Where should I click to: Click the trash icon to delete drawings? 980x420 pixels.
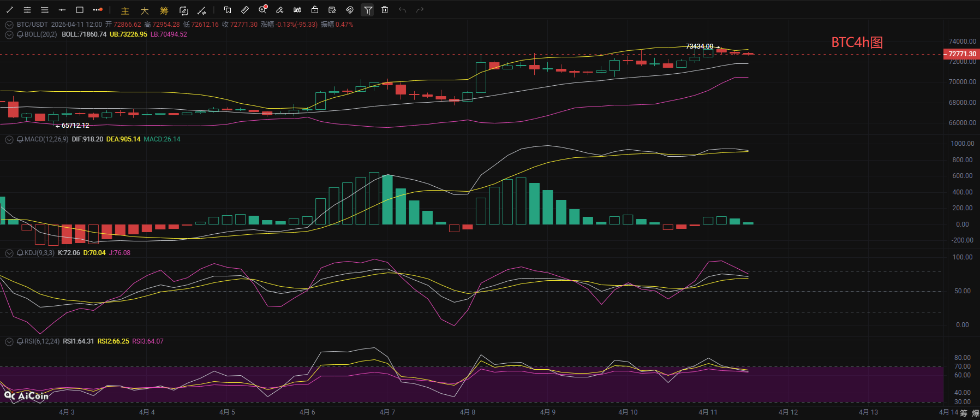[385, 10]
